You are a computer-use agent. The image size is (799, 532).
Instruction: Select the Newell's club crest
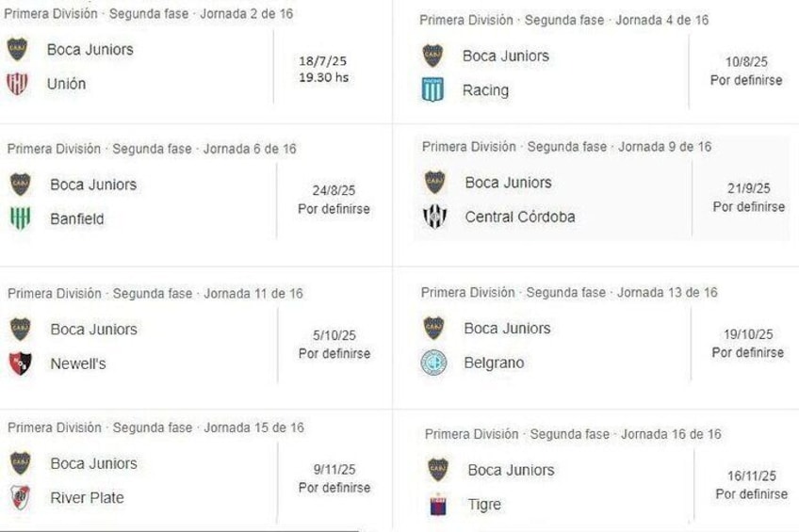(20, 363)
